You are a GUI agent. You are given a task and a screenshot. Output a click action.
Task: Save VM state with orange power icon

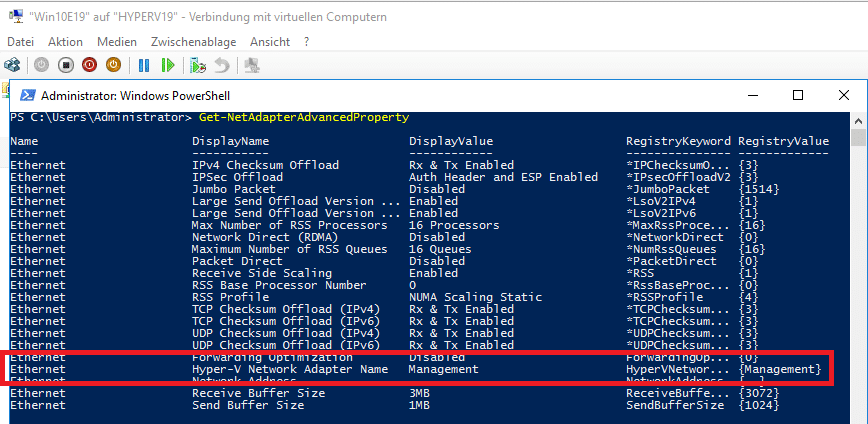pos(113,65)
